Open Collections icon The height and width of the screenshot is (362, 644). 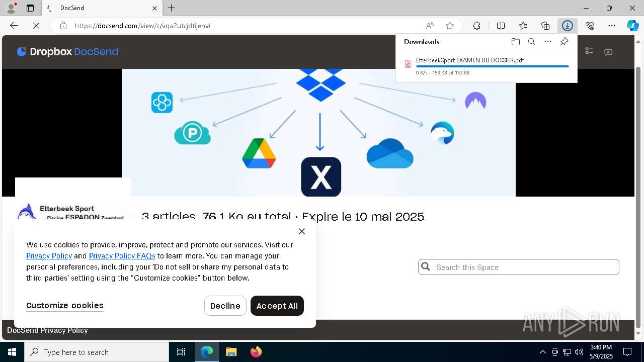(545, 26)
